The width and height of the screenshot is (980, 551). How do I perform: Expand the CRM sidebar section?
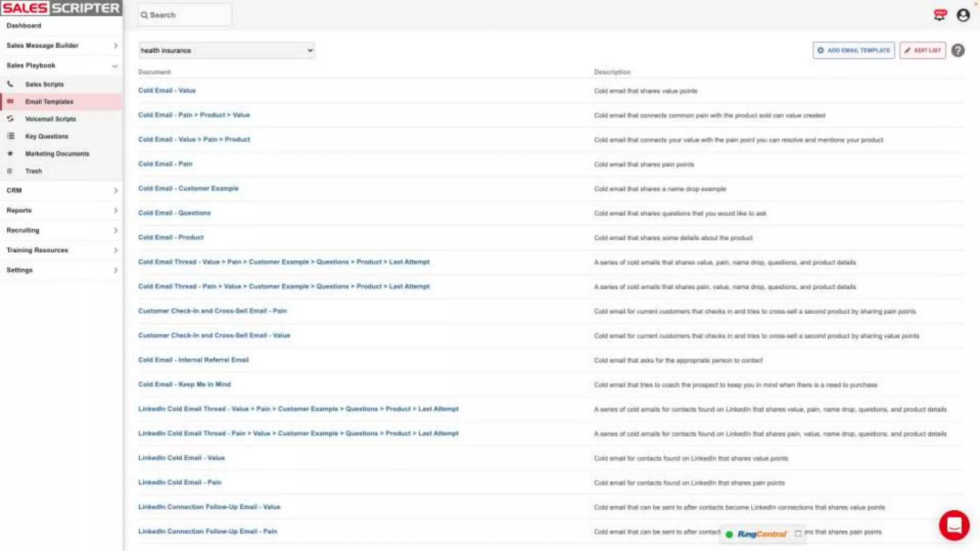pos(61,190)
